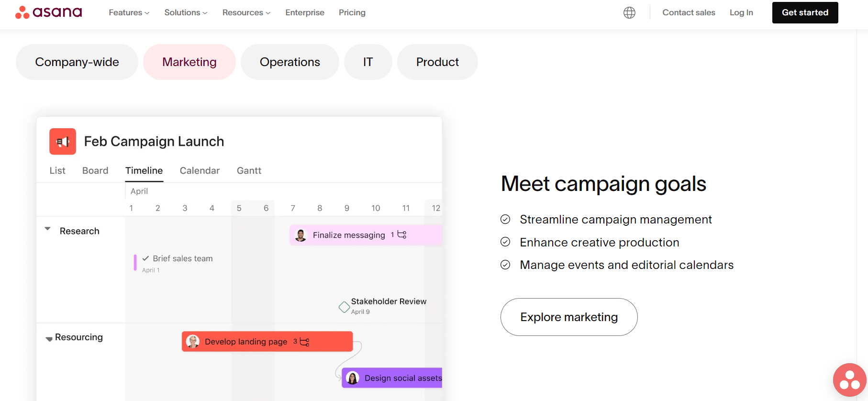Image resolution: width=868 pixels, height=401 pixels.
Task: Switch to the Board view
Action: (95, 170)
